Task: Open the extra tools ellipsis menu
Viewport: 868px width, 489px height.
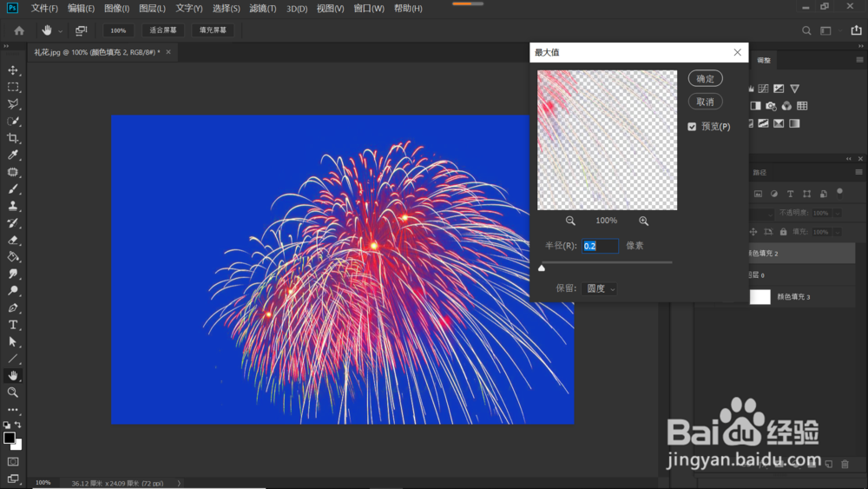Action: [x=13, y=410]
